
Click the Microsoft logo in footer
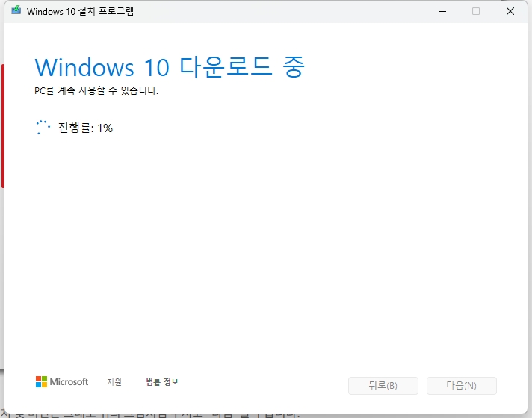[x=62, y=381]
